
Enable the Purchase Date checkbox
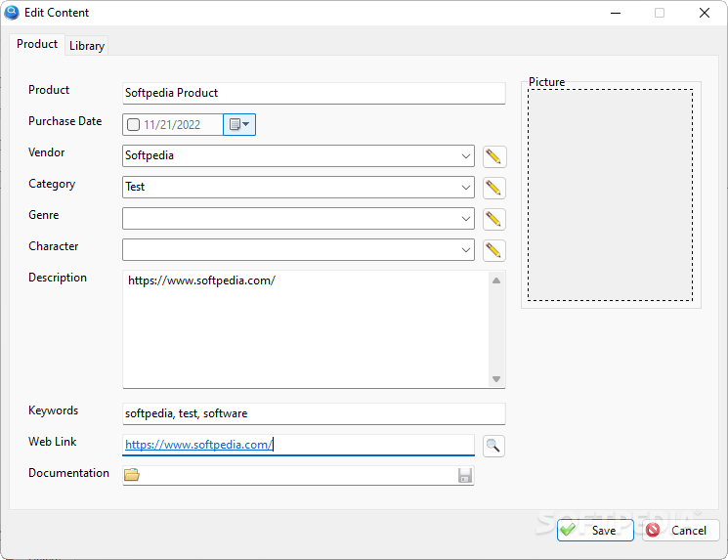tap(133, 124)
